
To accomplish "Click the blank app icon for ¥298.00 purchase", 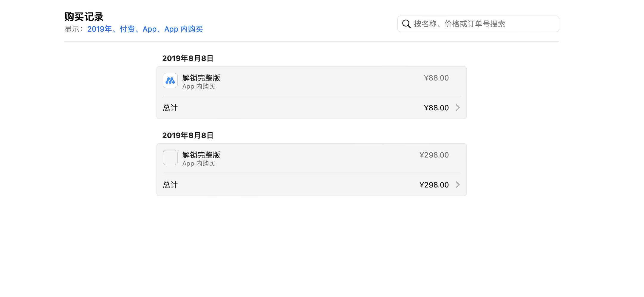I will 170,157.
